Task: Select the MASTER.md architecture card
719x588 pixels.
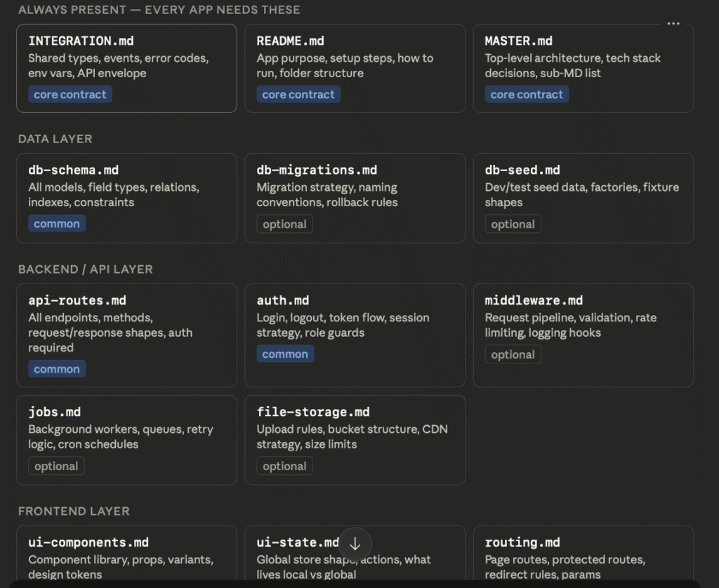Action: click(x=583, y=68)
